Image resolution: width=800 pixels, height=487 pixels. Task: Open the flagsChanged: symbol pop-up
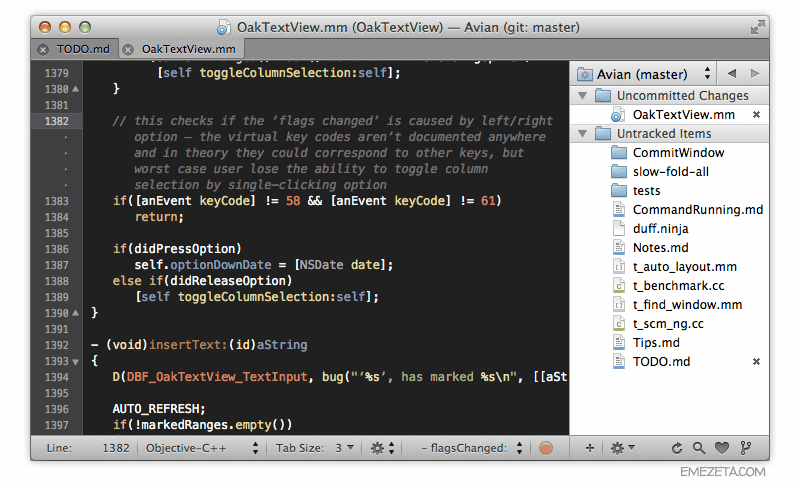click(471, 448)
